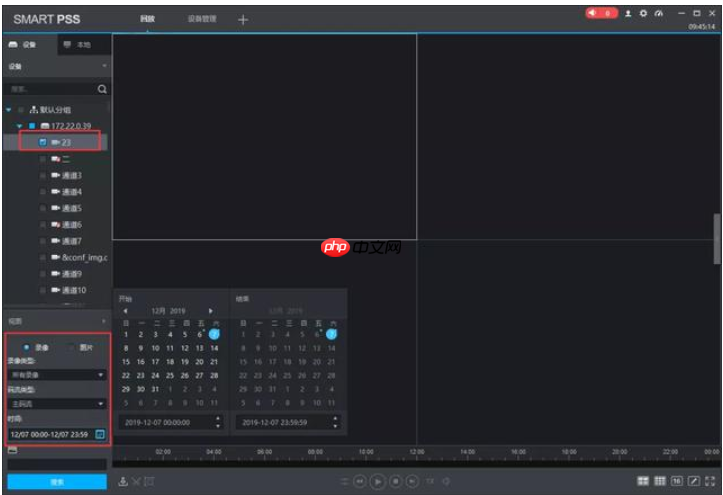Collapse the default group tree node
723x495 pixels.
8,110
